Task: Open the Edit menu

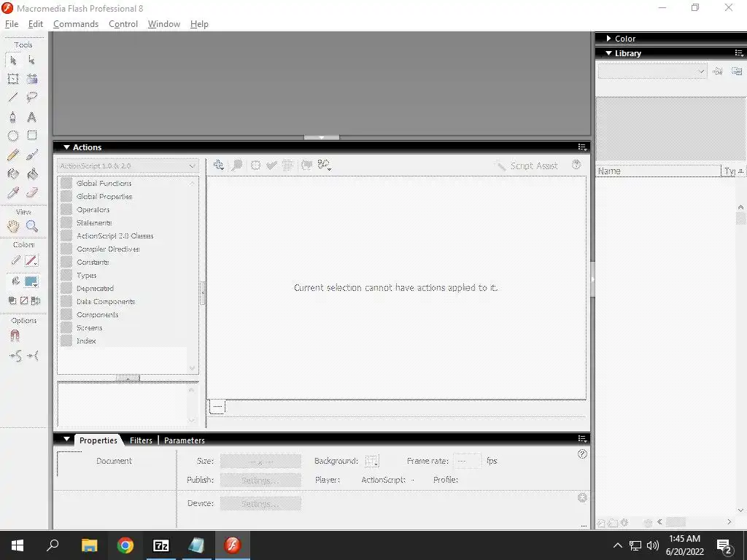Action: pos(36,24)
